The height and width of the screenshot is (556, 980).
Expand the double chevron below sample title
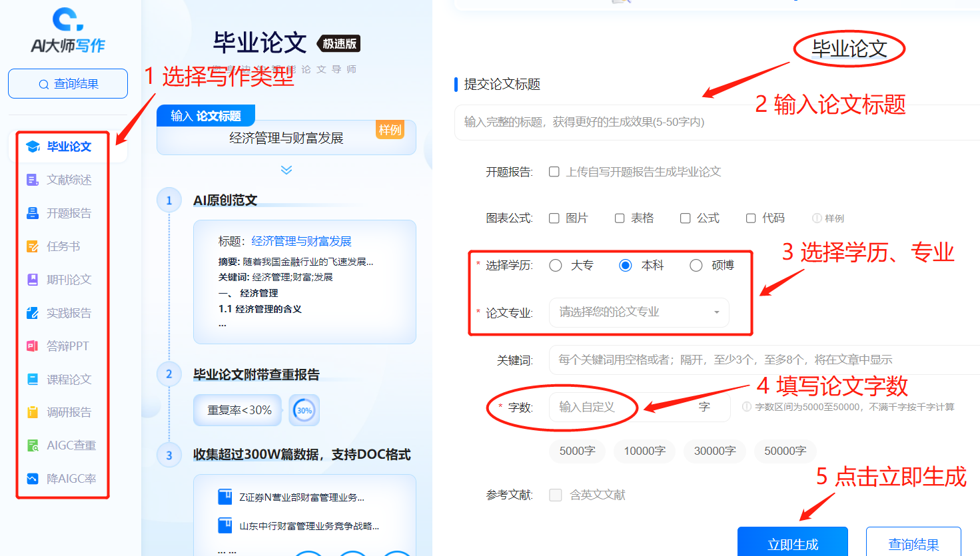(286, 170)
